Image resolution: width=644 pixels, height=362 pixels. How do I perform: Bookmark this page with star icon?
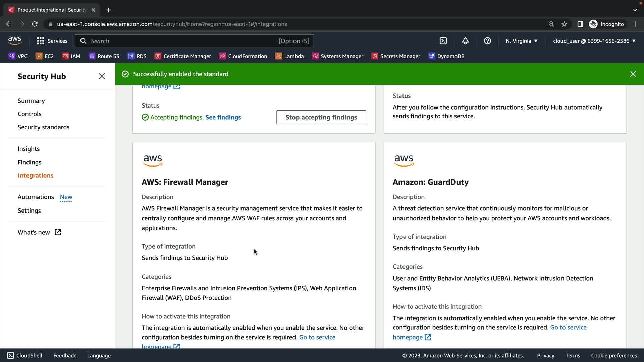click(564, 24)
